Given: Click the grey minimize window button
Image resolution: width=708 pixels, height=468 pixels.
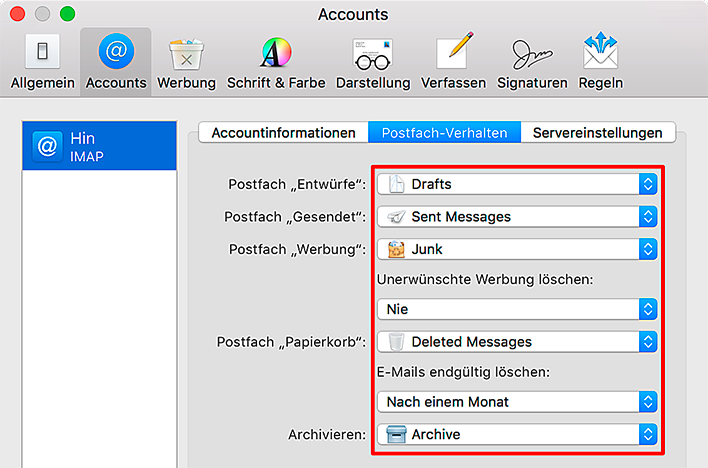Looking at the screenshot, I should (42, 14).
